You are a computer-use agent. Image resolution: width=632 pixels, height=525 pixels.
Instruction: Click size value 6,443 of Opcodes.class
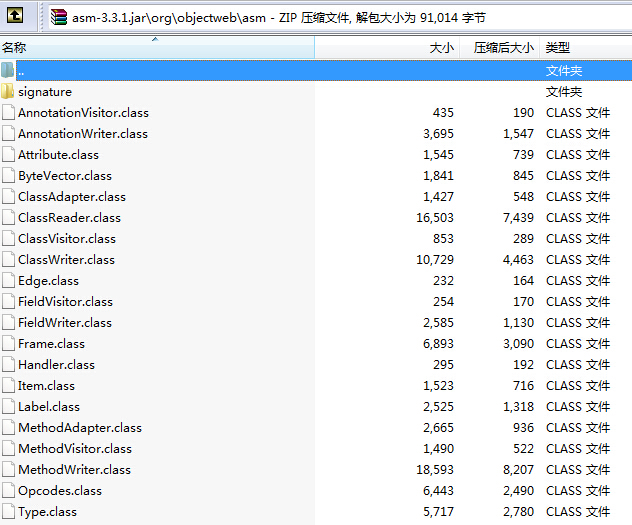pos(438,491)
